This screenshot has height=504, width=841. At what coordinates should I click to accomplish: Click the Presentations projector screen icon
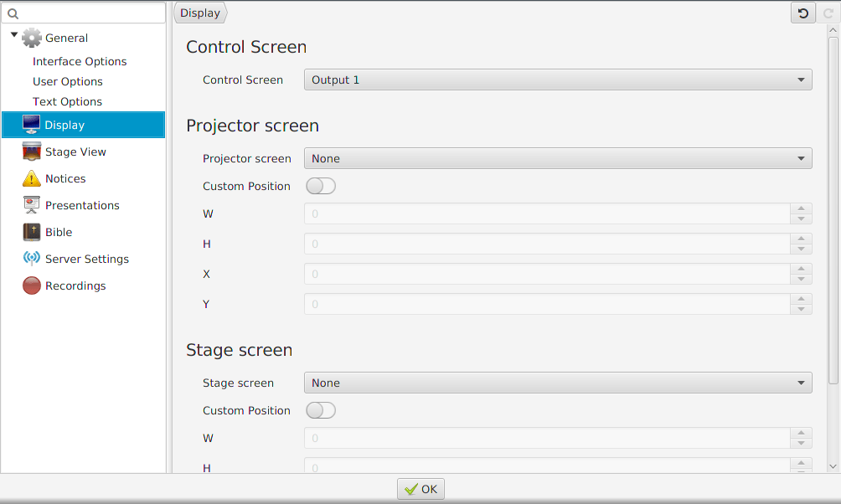click(31, 205)
